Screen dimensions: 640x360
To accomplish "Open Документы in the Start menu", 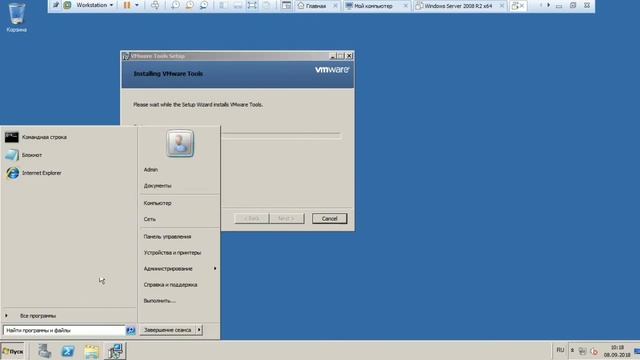I will tap(158, 186).
